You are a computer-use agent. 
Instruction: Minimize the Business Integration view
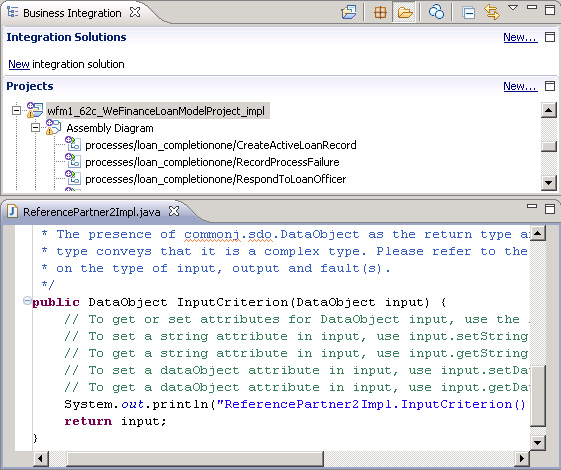(532, 7)
